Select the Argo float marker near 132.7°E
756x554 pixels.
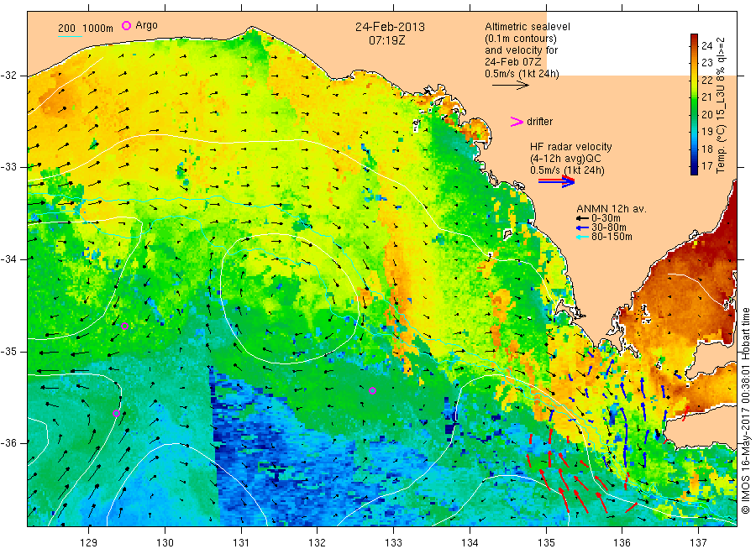(372, 390)
